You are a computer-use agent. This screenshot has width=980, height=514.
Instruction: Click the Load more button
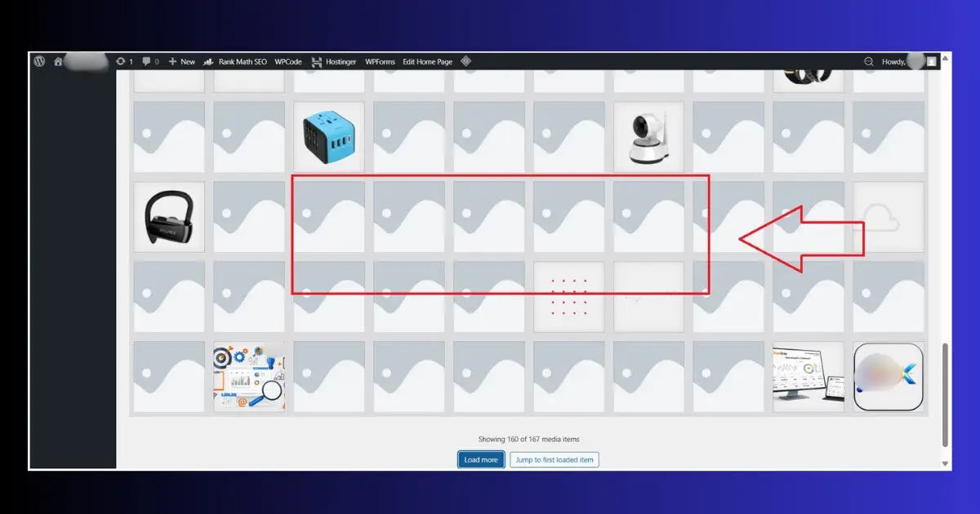(x=481, y=459)
